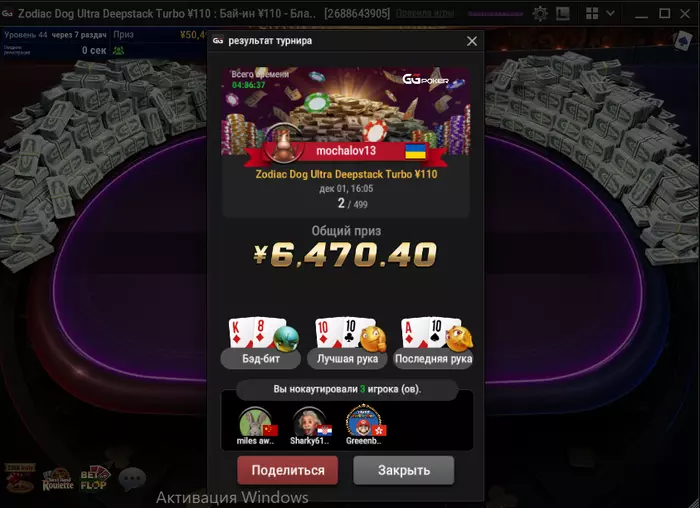
Task: Select the Greeenb.. Mario avatar
Action: point(363,421)
